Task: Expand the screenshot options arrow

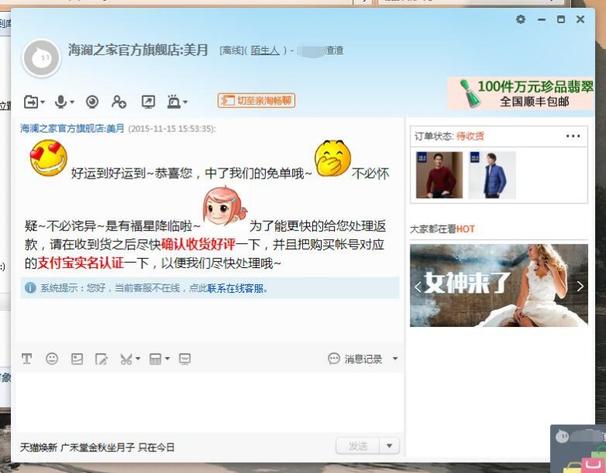Action: point(138,359)
